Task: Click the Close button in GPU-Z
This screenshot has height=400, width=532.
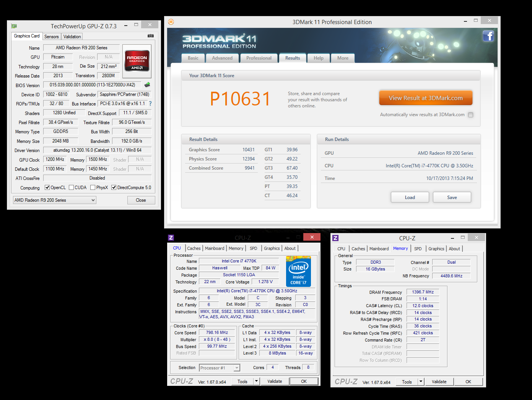Action: coord(141,200)
